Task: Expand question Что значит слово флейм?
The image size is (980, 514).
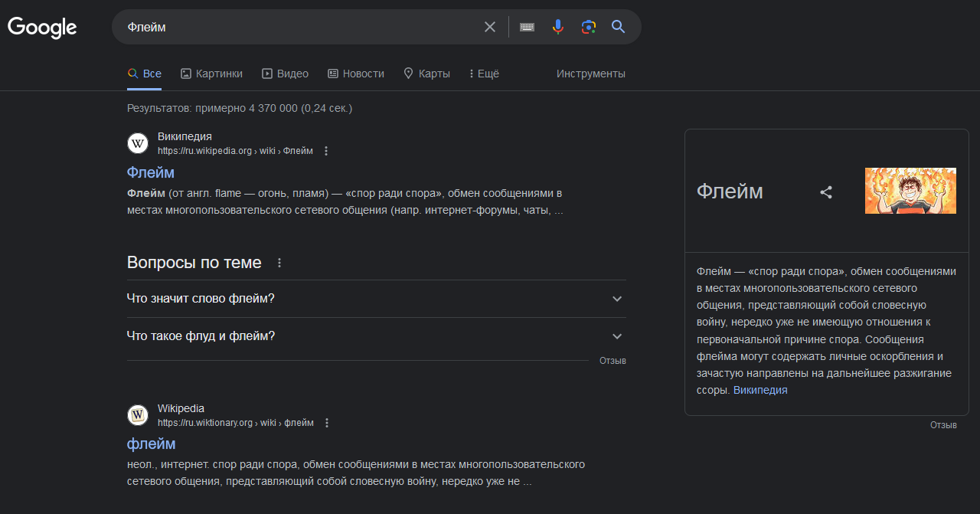Action: click(x=377, y=299)
